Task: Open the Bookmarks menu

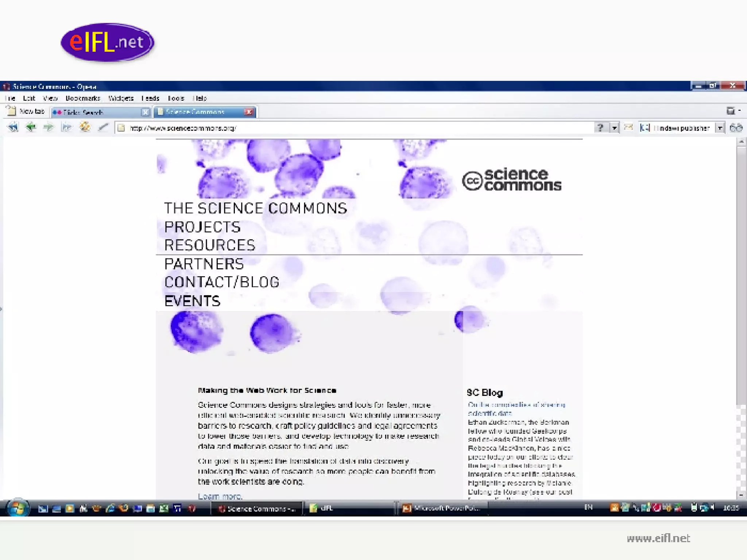Action: pyautogui.click(x=82, y=98)
